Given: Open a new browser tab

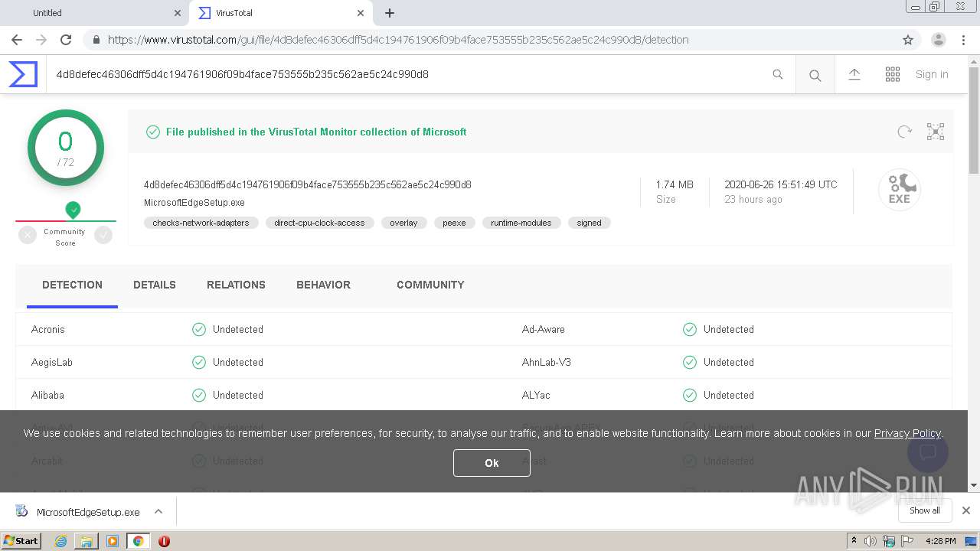Looking at the screenshot, I should 390,13.
